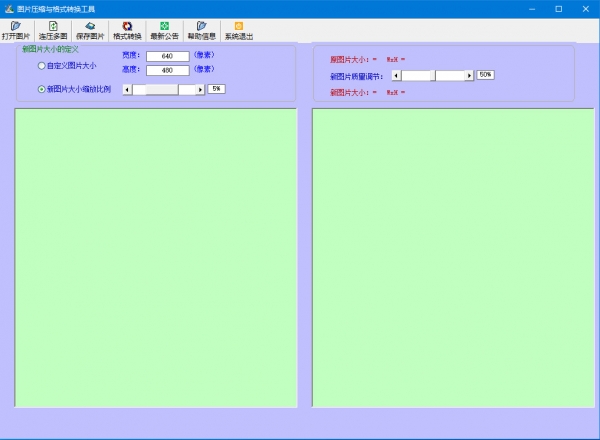Click the 连压多图 batch compress icon

(x=53, y=30)
